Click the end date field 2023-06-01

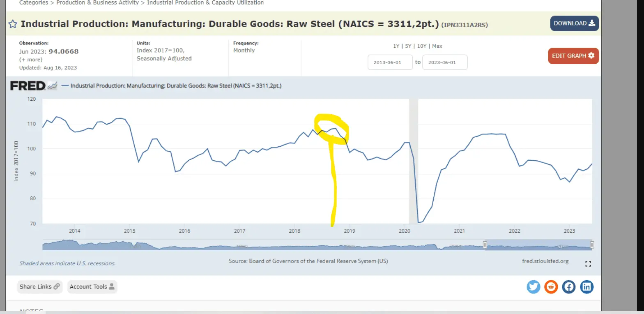[x=444, y=62]
